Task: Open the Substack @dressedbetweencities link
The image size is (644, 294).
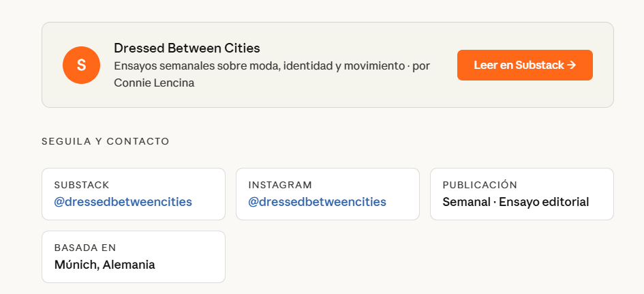Action: (123, 202)
